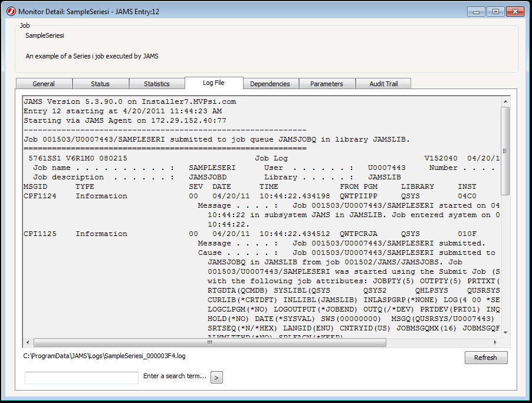Click the 'LOGCLPGM(*NO)' attribute text

click(238, 309)
